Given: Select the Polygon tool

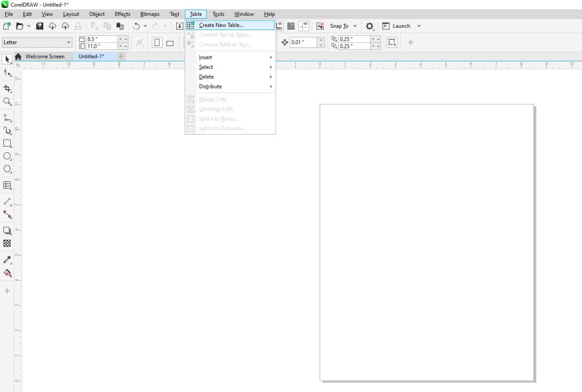Looking at the screenshot, I should pyautogui.click(x=7, y=169).
